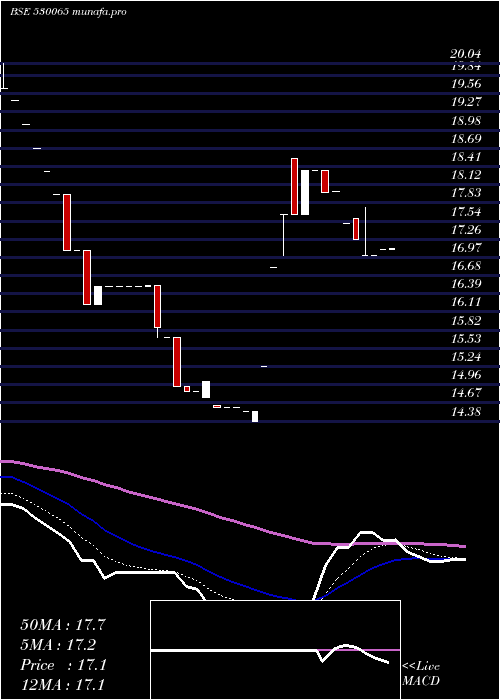The width and height of the screenshot is (500, 700).
Task: Select the 19.56 price level label
Action: coord(466,84)
